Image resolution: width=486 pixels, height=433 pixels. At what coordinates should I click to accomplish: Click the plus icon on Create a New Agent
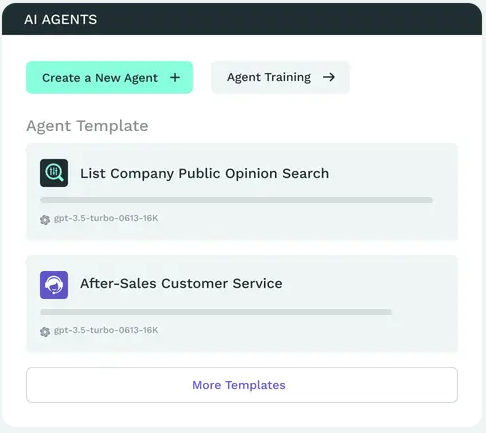[175, 78]
